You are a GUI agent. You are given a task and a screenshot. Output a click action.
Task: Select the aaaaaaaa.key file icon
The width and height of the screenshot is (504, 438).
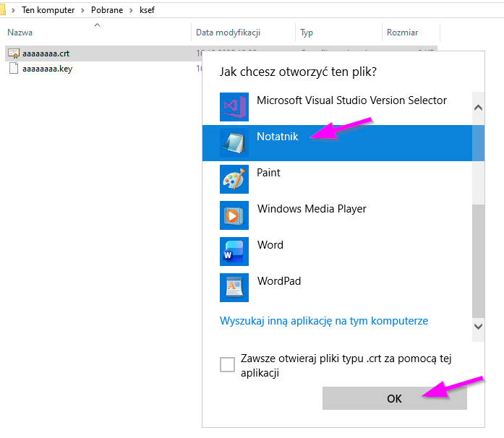(x=14, y=69)
